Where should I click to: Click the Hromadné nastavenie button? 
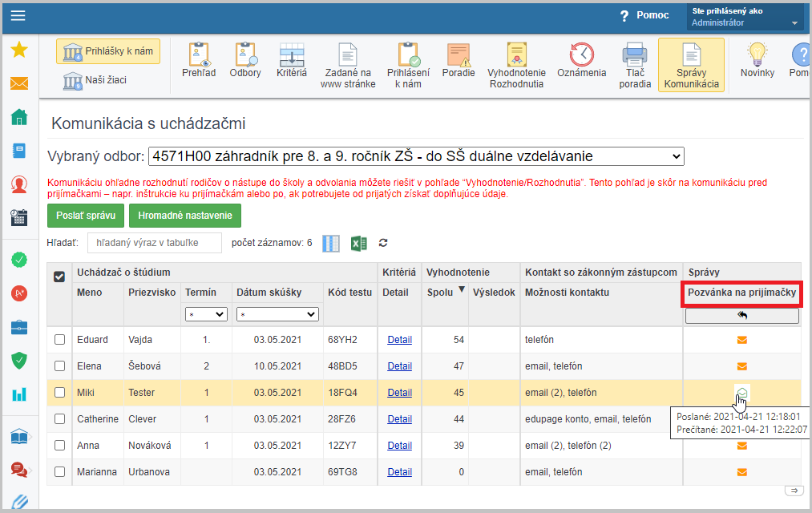(x=185, y=216)
